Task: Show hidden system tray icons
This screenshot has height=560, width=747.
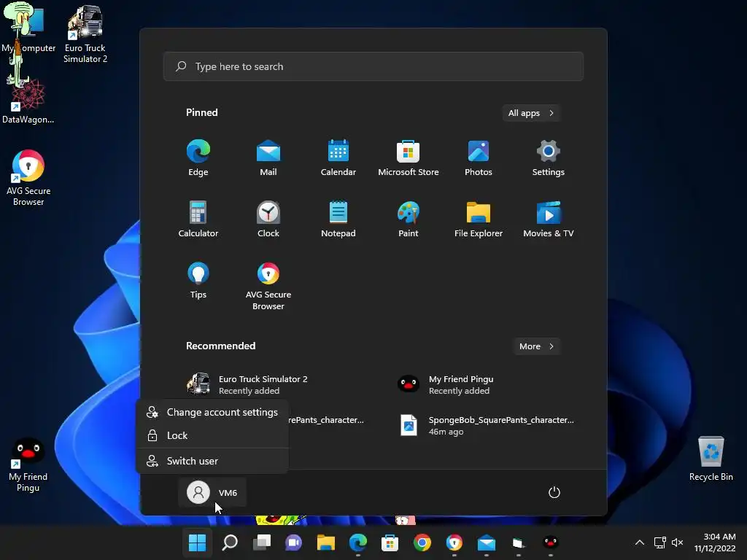Action: pos(640,542)
